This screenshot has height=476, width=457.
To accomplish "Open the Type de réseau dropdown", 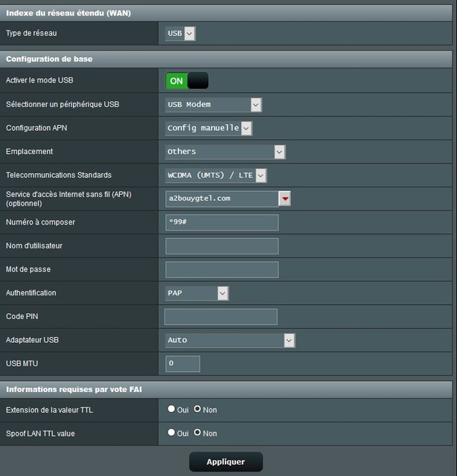I will pyautogui.click(x=180, y=33).
